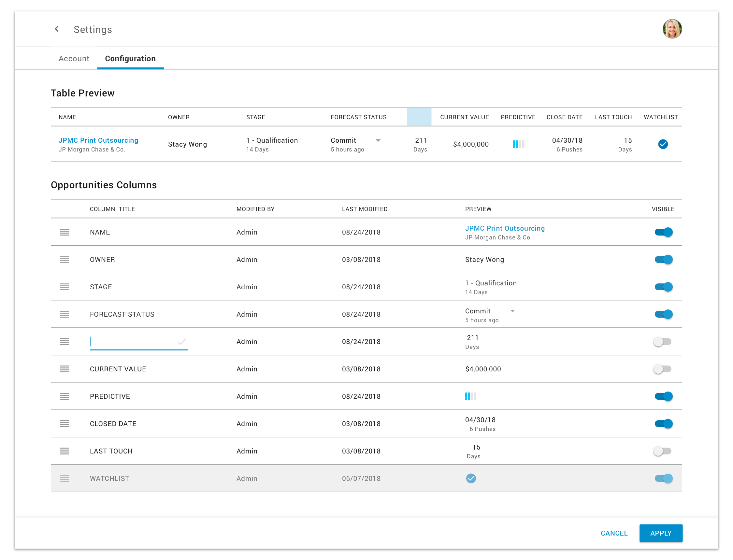The image size is (733, 560).
Task: Open the JPMC Print Outsourcing opportunity link
Action: click(x=98, y=140)
